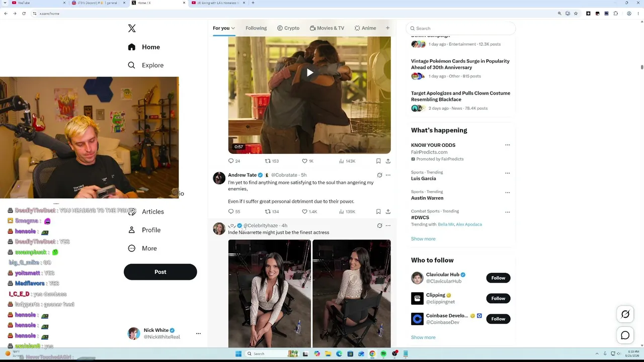Click the Bella Mir trending link

pos(446,224)
